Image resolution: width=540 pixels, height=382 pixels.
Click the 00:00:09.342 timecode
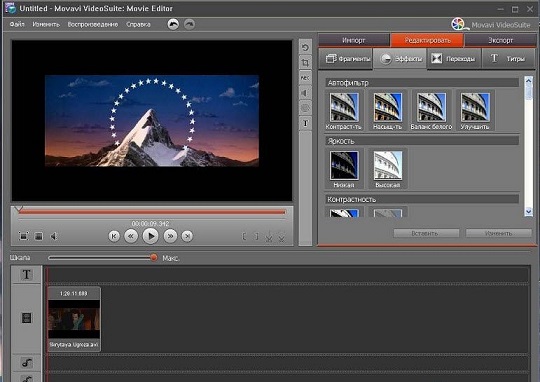pyautogui.click(x=150, y=224)
